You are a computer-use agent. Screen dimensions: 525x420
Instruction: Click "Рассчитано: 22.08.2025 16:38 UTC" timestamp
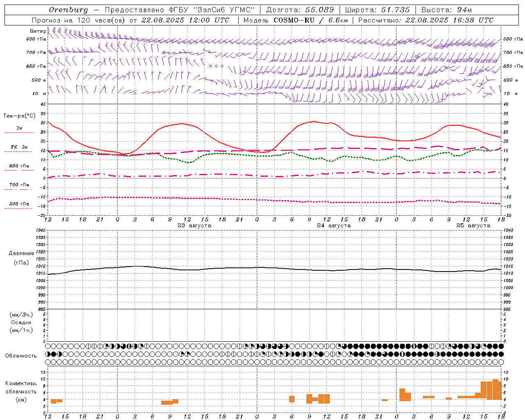(x=426, y=20)
